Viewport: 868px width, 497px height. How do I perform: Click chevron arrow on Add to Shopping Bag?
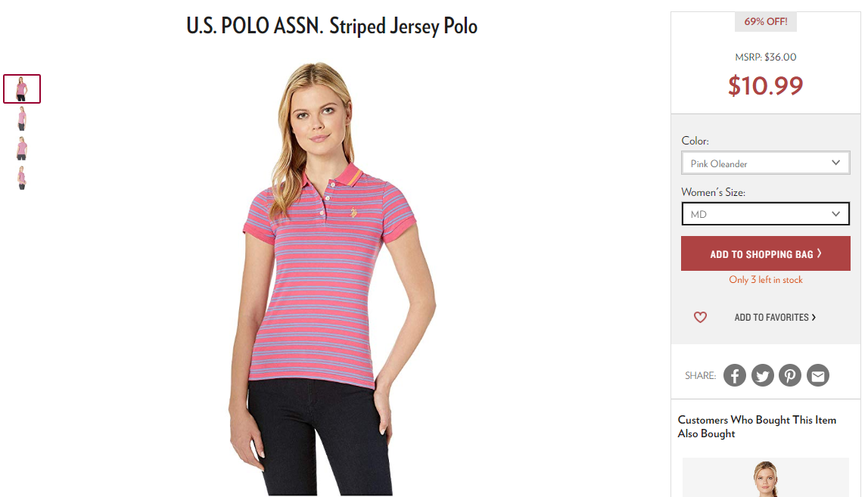(x=820, y=253)
